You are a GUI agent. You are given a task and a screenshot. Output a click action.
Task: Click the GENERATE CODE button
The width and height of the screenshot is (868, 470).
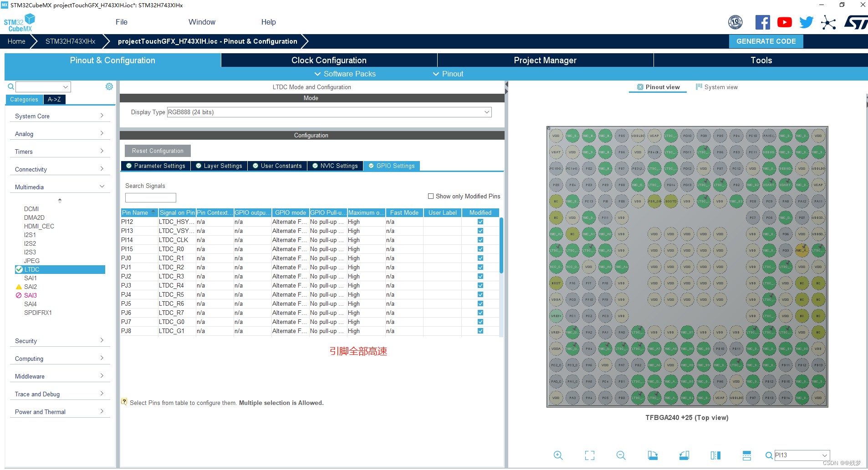(766, 41)
